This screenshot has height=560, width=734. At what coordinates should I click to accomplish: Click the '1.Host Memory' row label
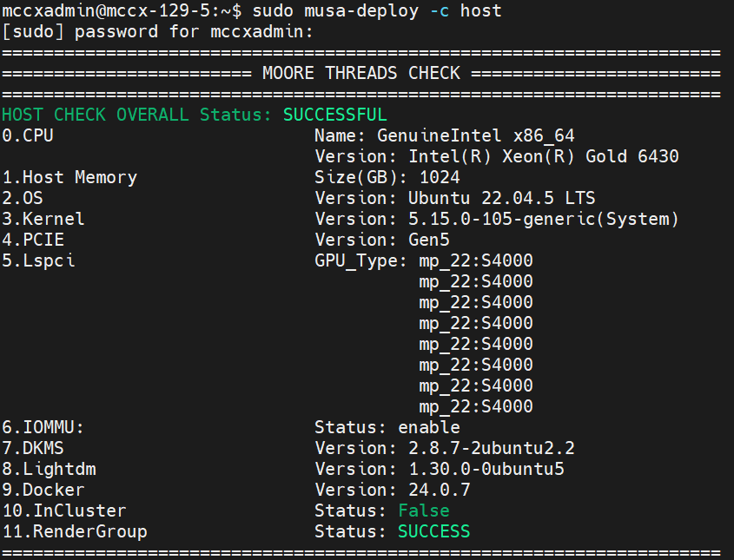[x=69, y=177]
